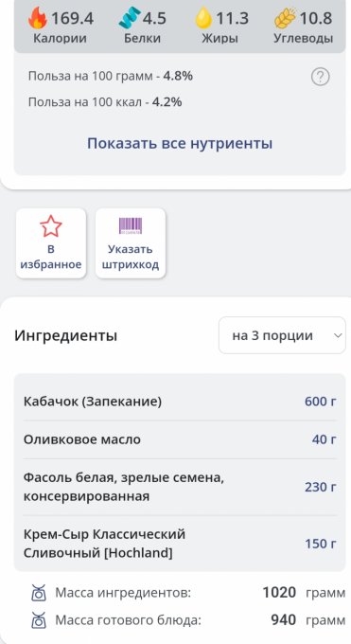Viewport: 351px width, 644px height.
Task: Click the protein Белки icon
Action: [130, 19]
